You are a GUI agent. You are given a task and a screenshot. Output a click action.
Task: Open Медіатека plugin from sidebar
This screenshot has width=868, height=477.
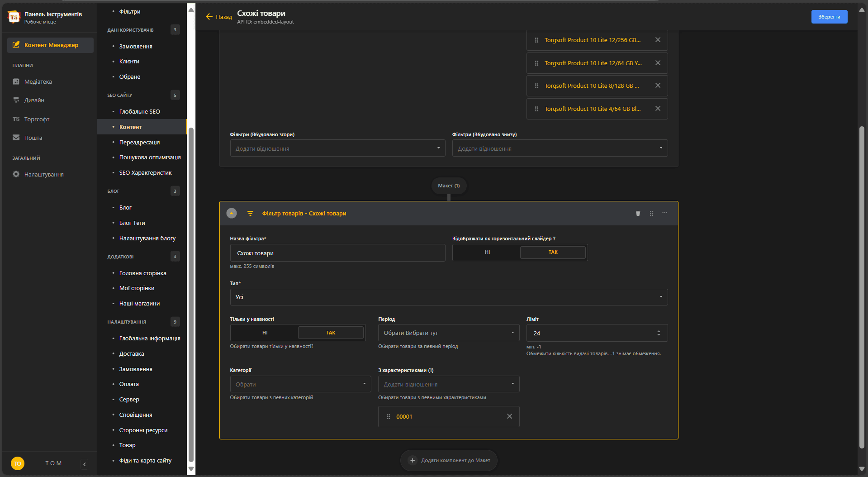coord(38,81)
